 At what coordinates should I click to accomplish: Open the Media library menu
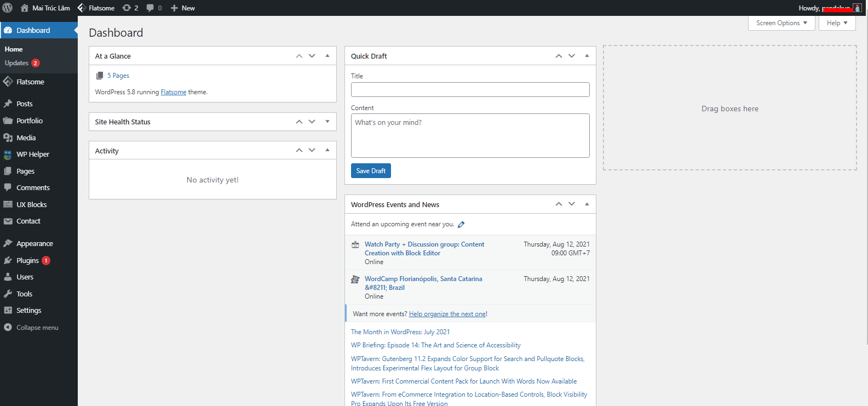click(38, 138)
